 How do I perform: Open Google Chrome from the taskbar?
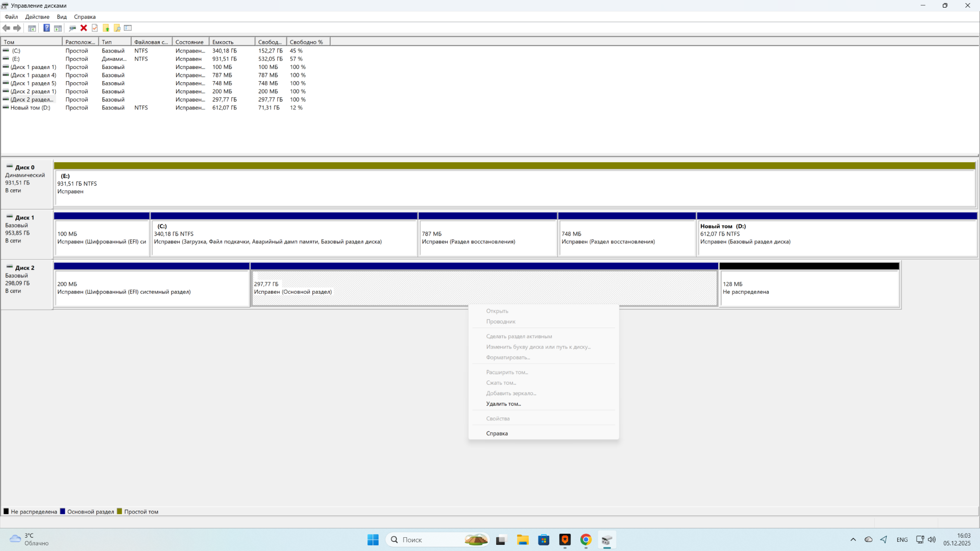pos(585,540)
